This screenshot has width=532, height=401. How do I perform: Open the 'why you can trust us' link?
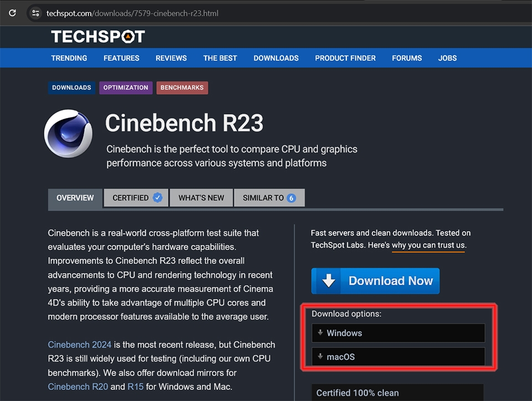[428, 244]
